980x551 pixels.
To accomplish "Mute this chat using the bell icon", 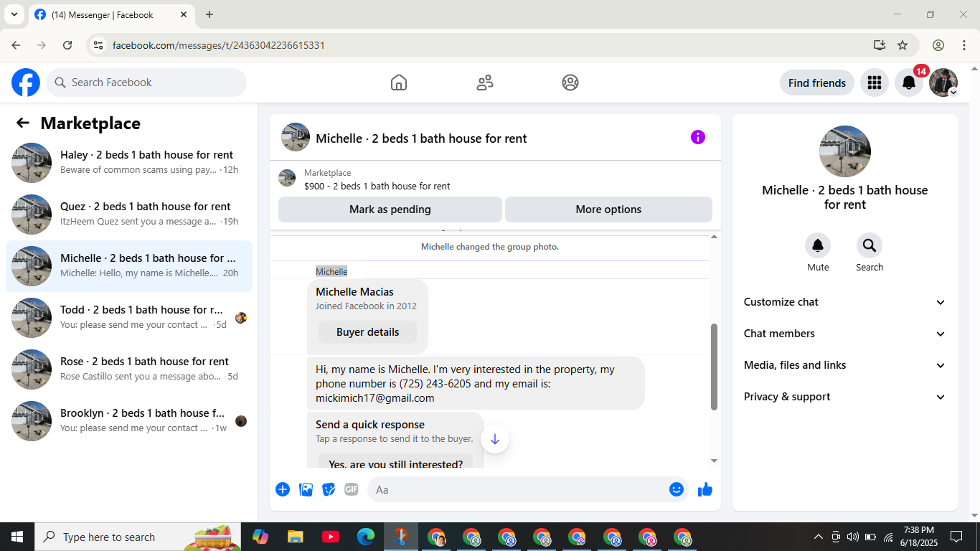I will tap(818, 246).
